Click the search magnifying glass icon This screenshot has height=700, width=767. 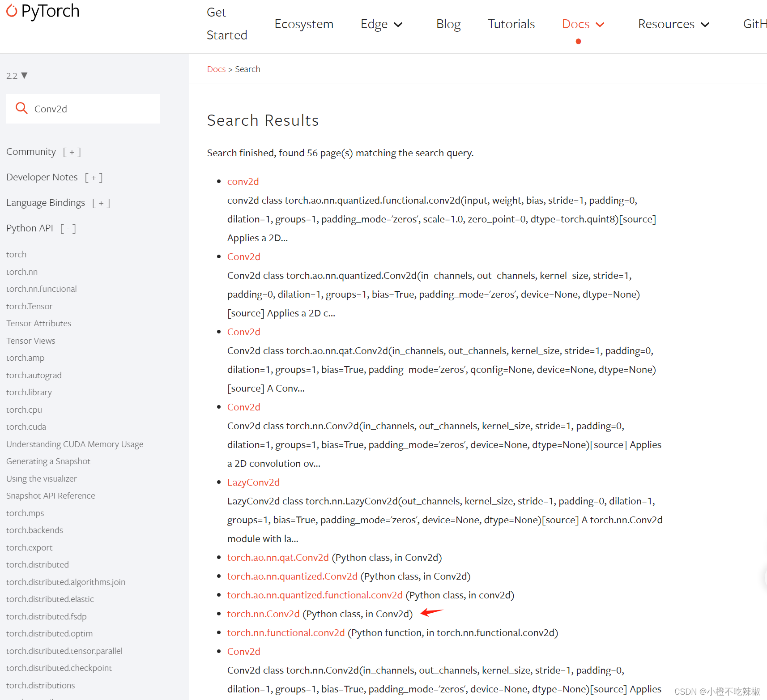21,108
